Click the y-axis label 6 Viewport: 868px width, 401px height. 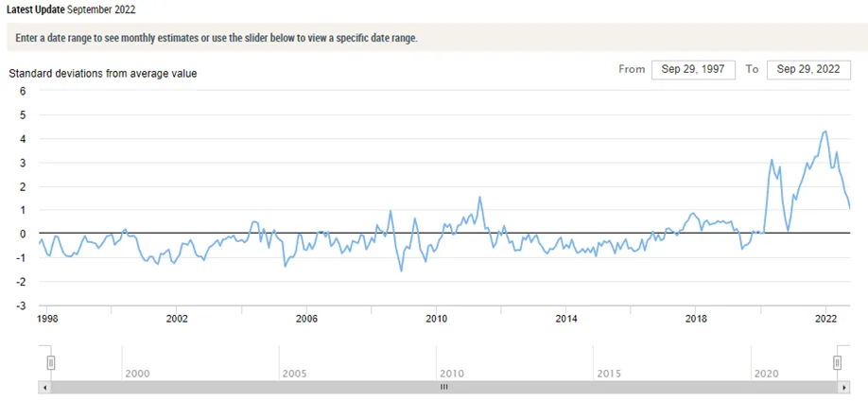[23, 91]
